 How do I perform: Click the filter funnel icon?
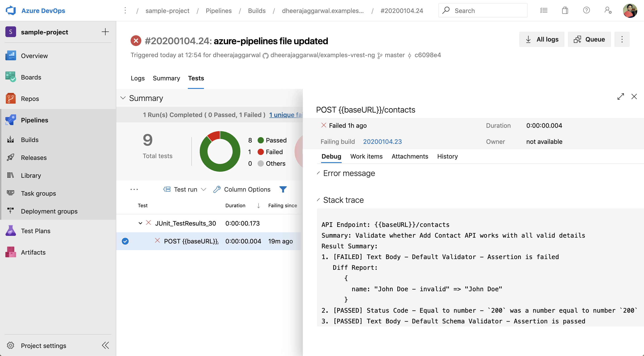pyautogui.click(x=283, y=189)
